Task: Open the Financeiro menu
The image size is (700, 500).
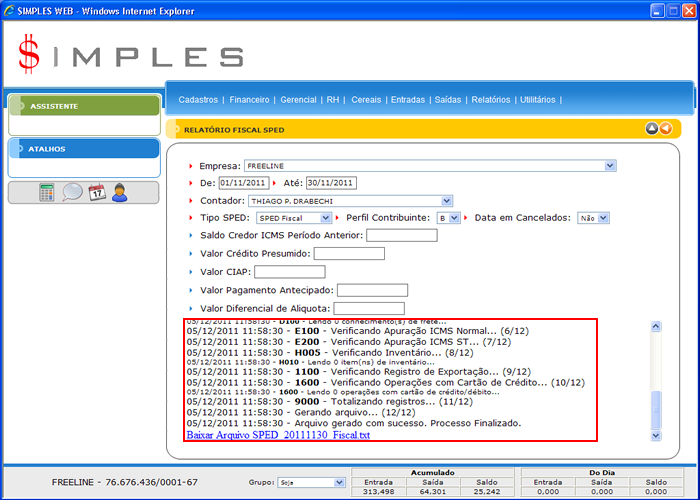Action: point(249,100)
